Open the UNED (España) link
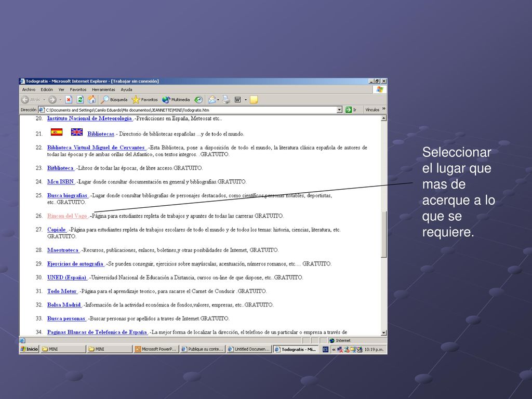Screen dimensions: 532x399 (67, 277)
